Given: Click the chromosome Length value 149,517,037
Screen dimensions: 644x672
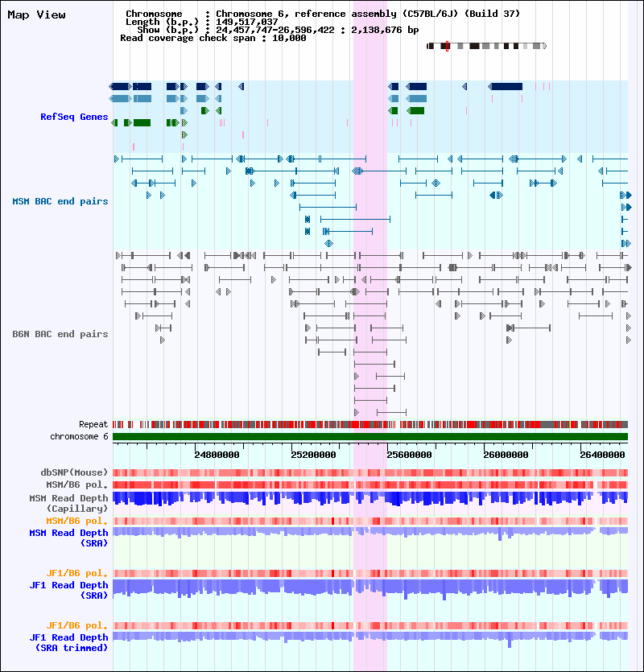Looking at the screenshot, I should click(x=246, y=22).
